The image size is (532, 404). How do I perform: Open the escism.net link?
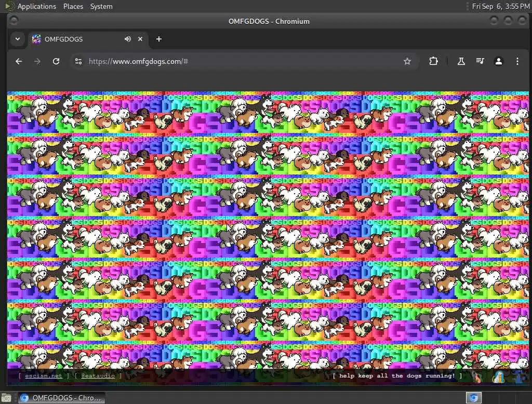[x=44, y=376]
